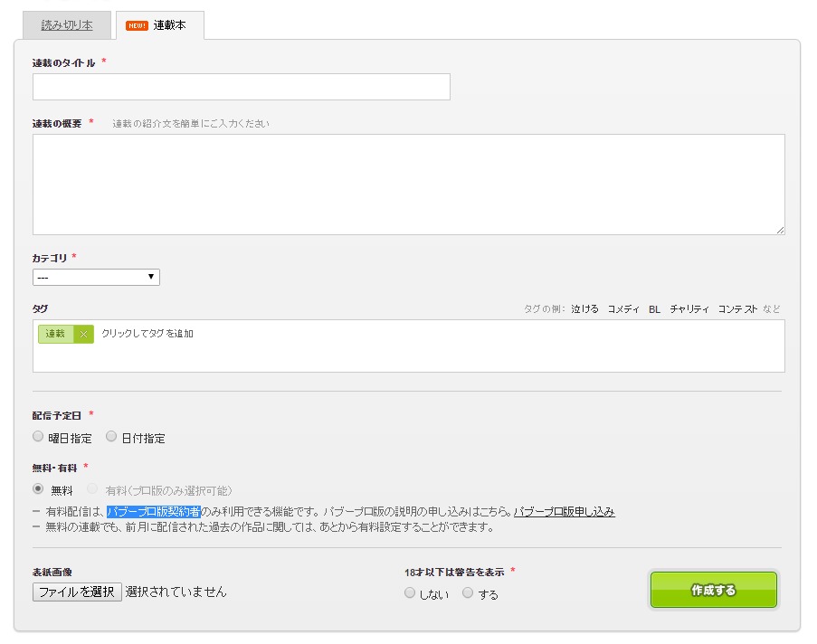
Task: Remove the 連載 tag with X
Action: pos(83,334)
